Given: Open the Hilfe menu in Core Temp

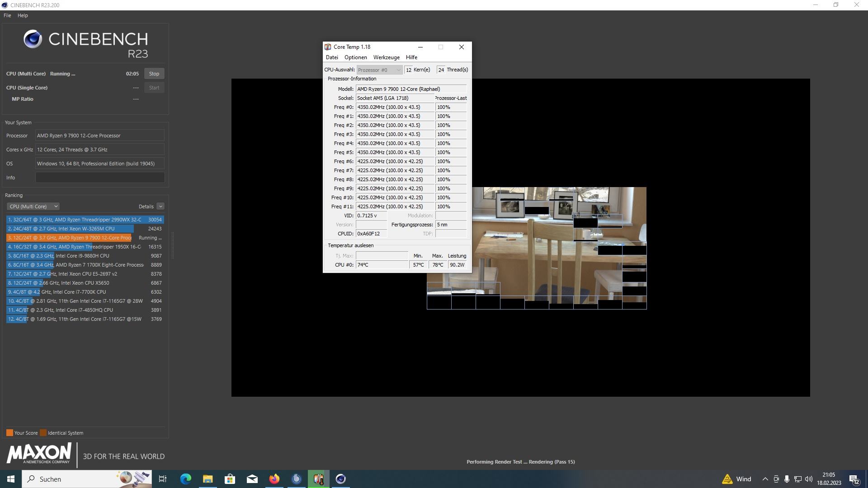Looking at the screenshot, I should [411, 57].
